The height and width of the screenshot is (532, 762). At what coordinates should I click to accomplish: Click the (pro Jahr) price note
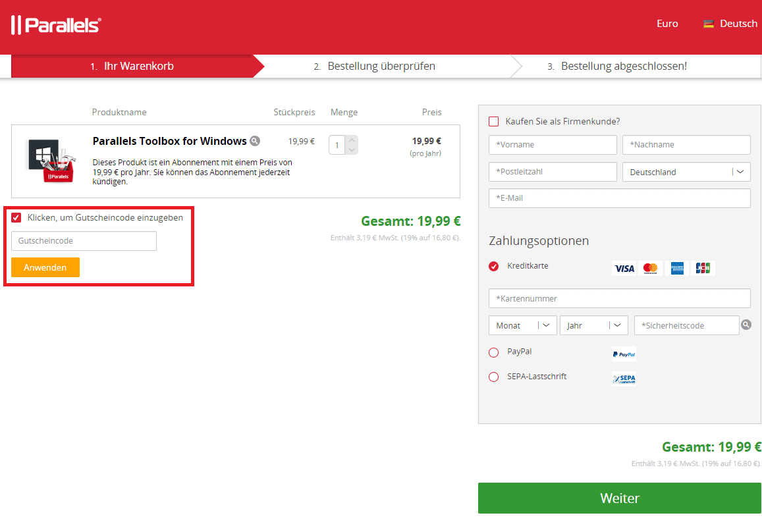(425, 153)
